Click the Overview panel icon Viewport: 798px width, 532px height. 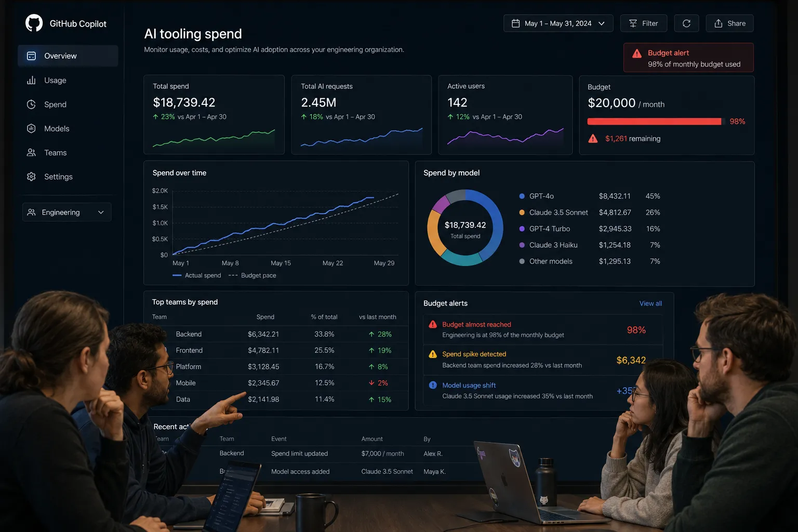click(31, 56)
